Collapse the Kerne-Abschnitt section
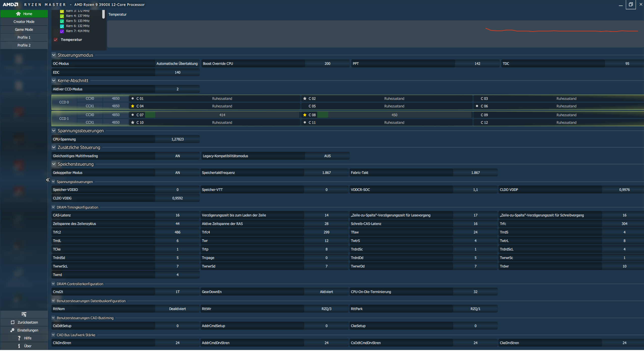This screenshot has width=644, height=351. pyautogui.click(x=54, y=81)
